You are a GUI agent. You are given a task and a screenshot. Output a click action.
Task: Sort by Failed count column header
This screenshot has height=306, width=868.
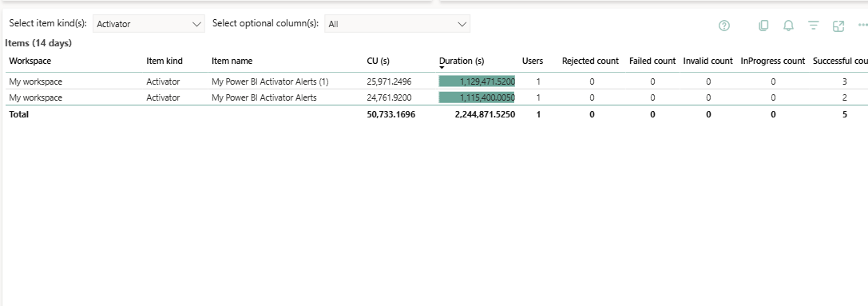tap(652, 61)
